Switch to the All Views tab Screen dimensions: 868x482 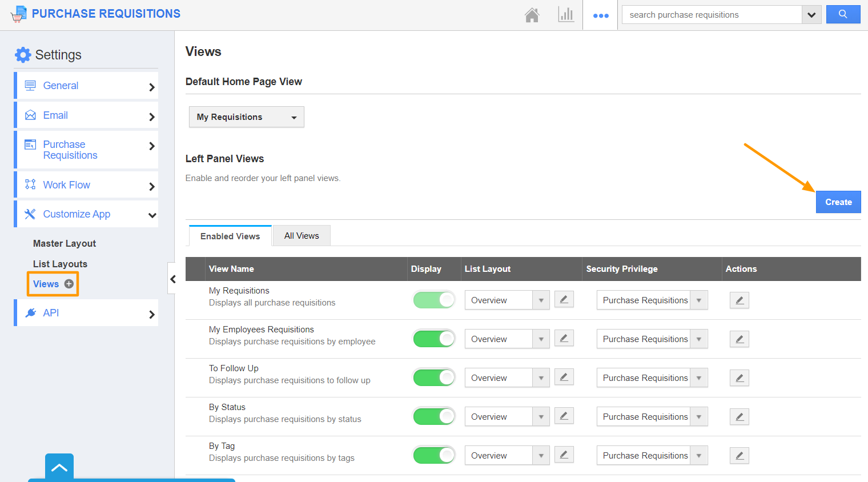pos(302,236)
